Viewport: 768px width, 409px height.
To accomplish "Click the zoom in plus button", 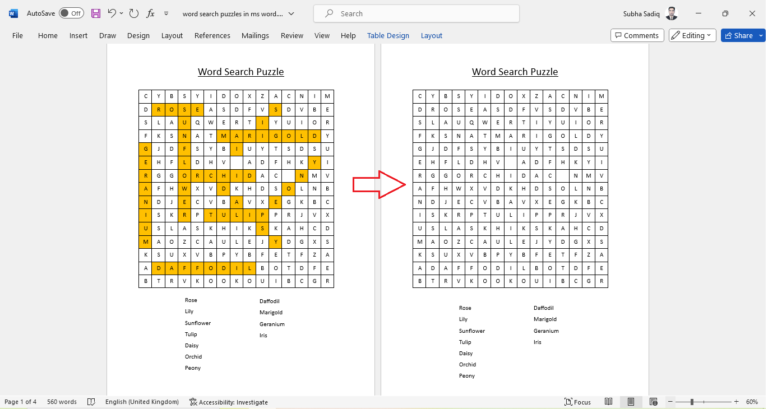I will coord(736,402).
